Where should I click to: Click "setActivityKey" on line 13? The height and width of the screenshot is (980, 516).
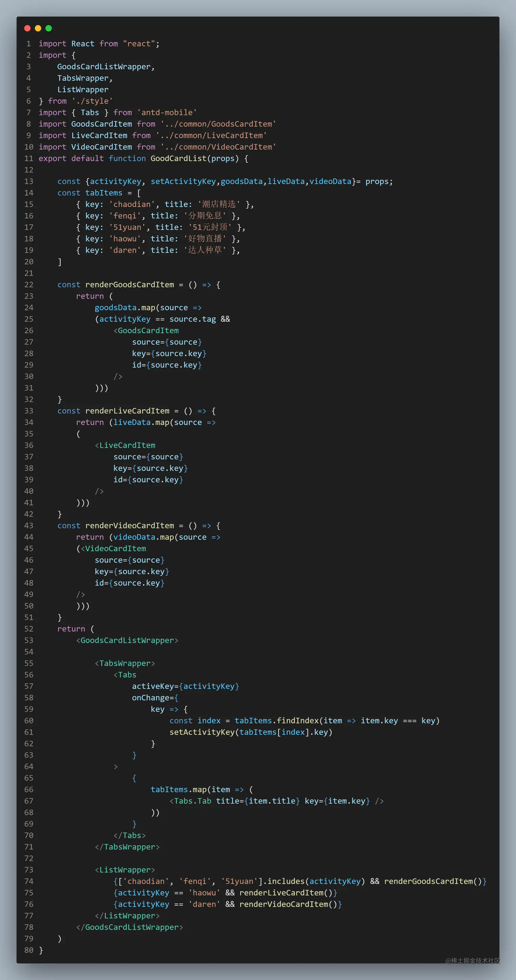coord(183,181)
